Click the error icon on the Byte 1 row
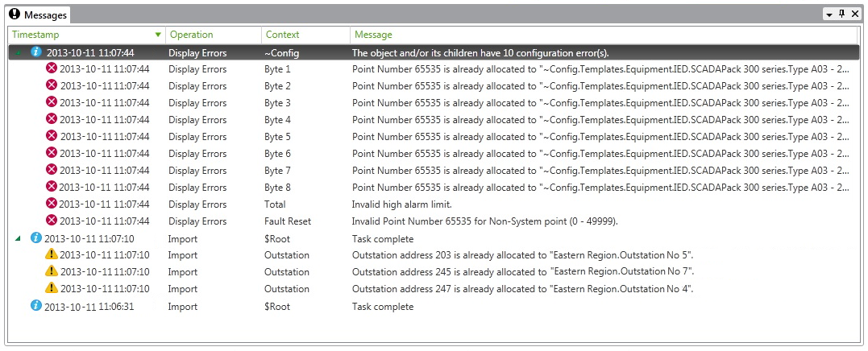The width and height of the screenshot is (868, 351). 52,69
